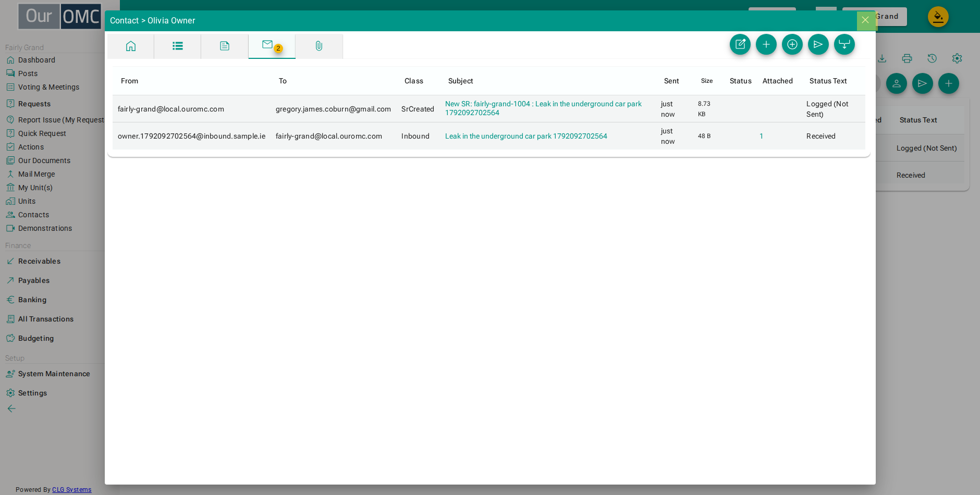Click the Sent column header
The width and height of the screenshot is (980, 495).
pos(671,81)
